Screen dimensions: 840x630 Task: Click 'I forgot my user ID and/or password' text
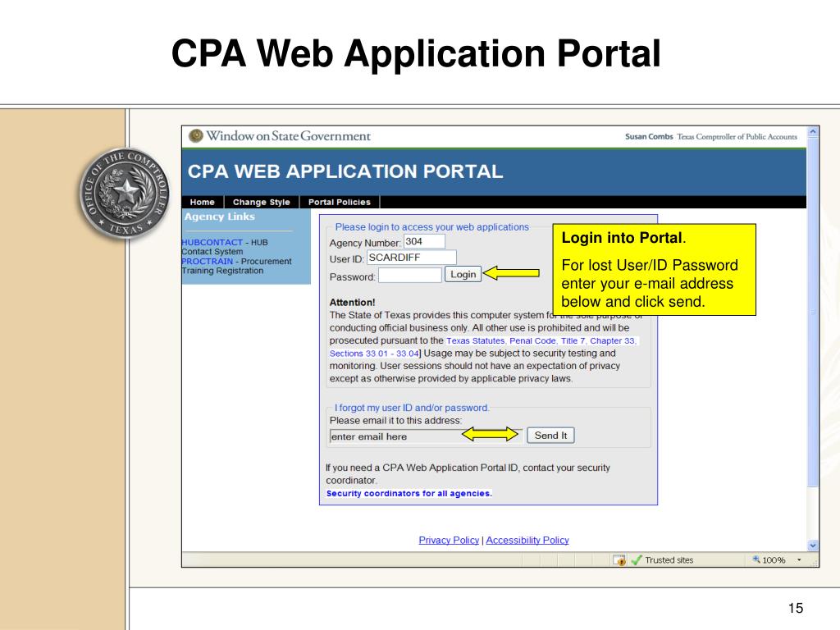click(412, 408)
